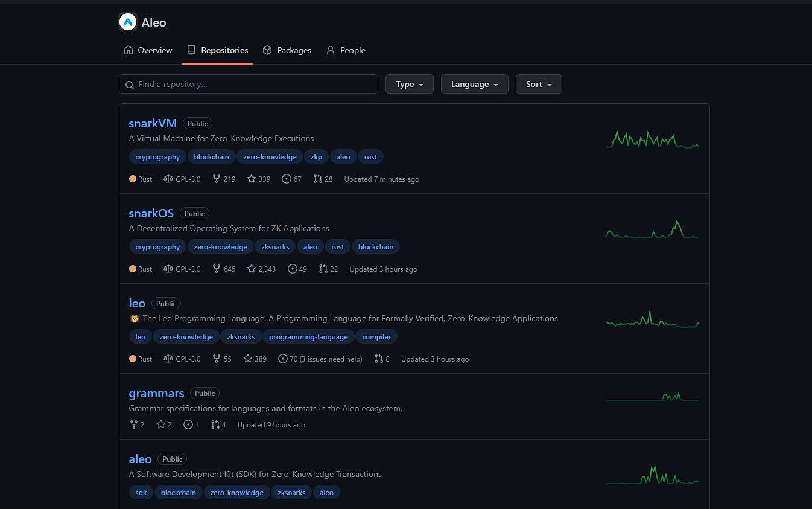
Task: Go to the Packages tab
Action: (x=287, y=51)
